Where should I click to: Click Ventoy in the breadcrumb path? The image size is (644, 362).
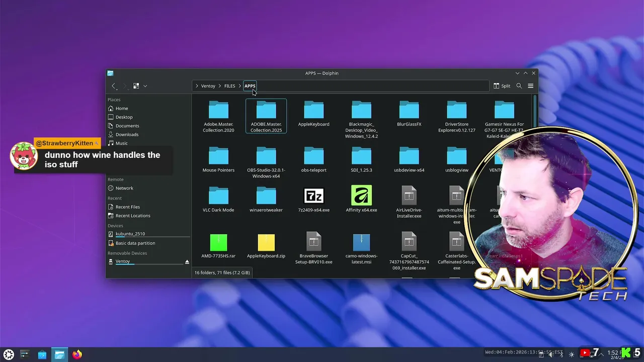[x=208, y=86]
